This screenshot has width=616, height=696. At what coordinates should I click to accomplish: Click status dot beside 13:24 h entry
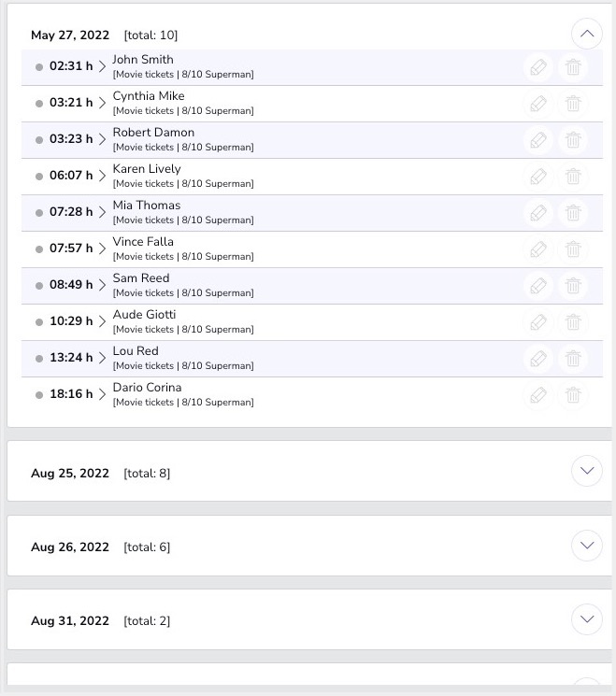click(39, 359)
